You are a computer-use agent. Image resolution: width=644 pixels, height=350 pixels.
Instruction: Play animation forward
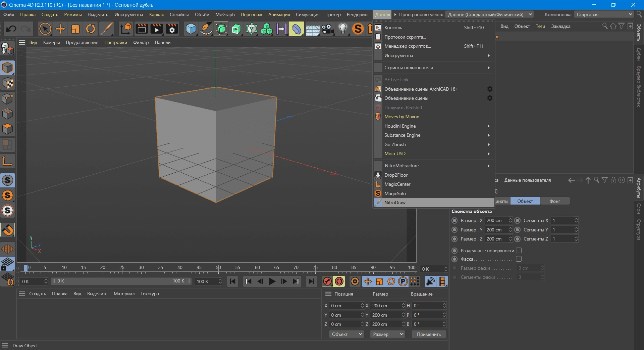272,281
